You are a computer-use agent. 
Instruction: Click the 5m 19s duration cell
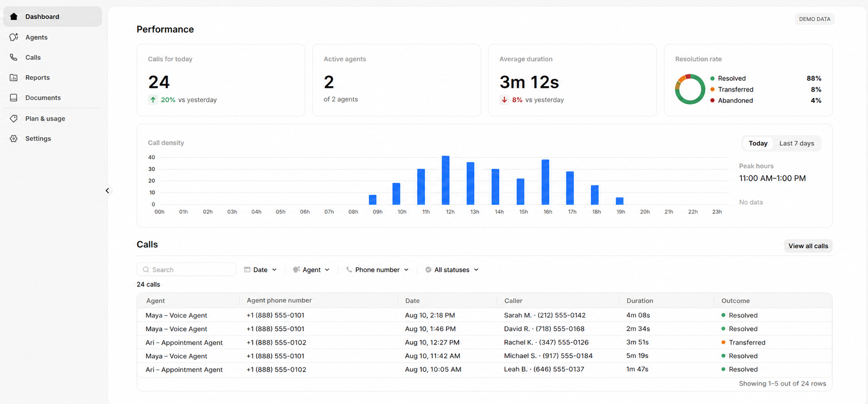[x=637, y=356]
